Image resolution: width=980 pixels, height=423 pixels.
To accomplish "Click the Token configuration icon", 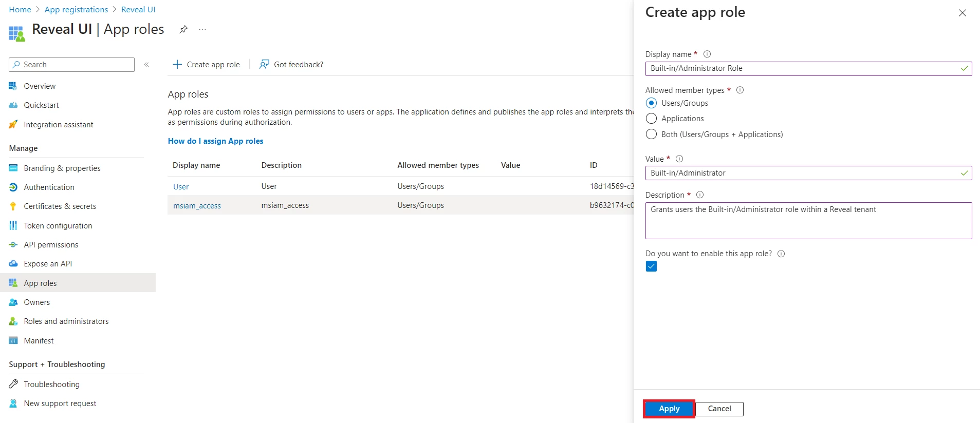I will click(13, 225).
